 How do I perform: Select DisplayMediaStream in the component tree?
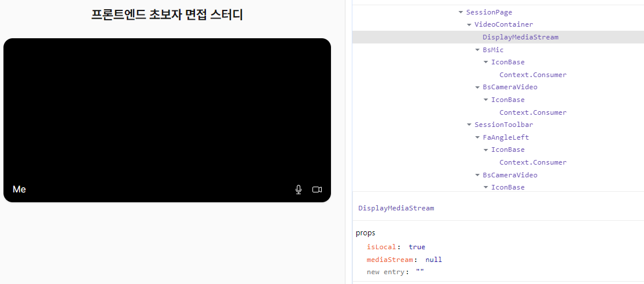pos(520,37)
